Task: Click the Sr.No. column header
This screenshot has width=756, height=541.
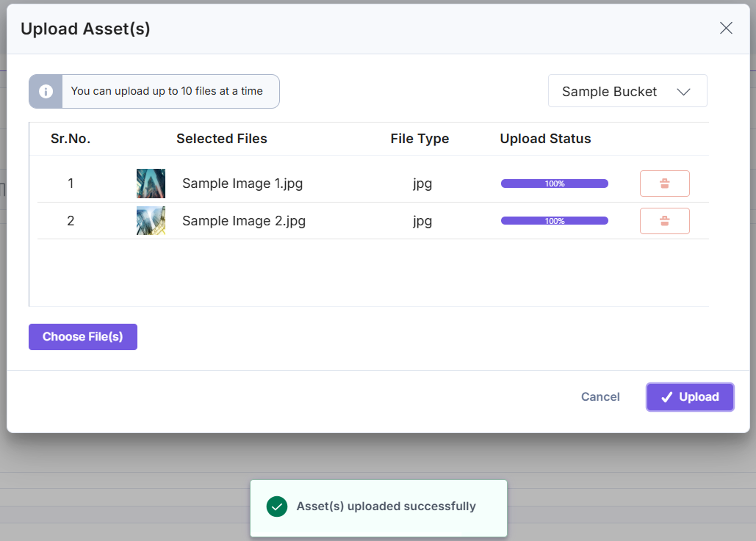Action: coord(70,138)
